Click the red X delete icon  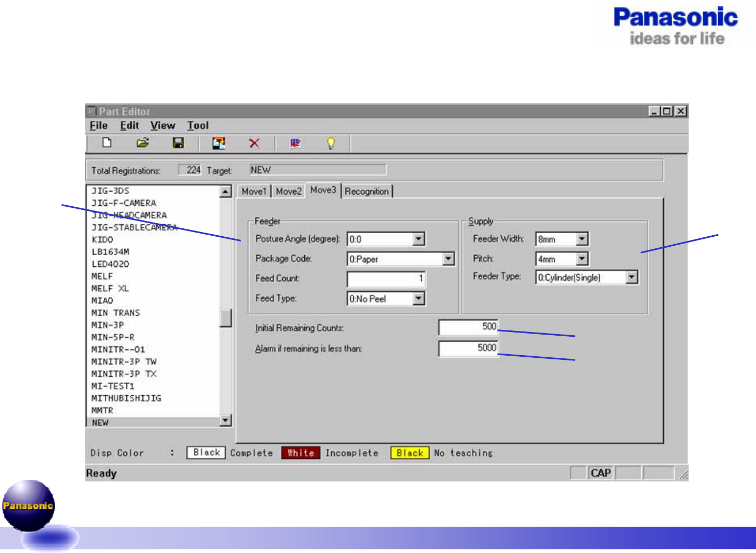254,143
